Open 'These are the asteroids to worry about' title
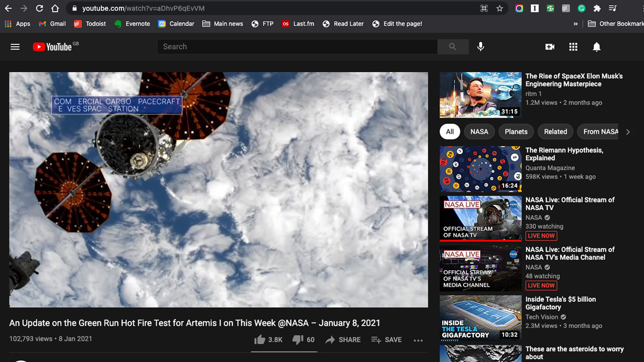 (x=574, y=353)
